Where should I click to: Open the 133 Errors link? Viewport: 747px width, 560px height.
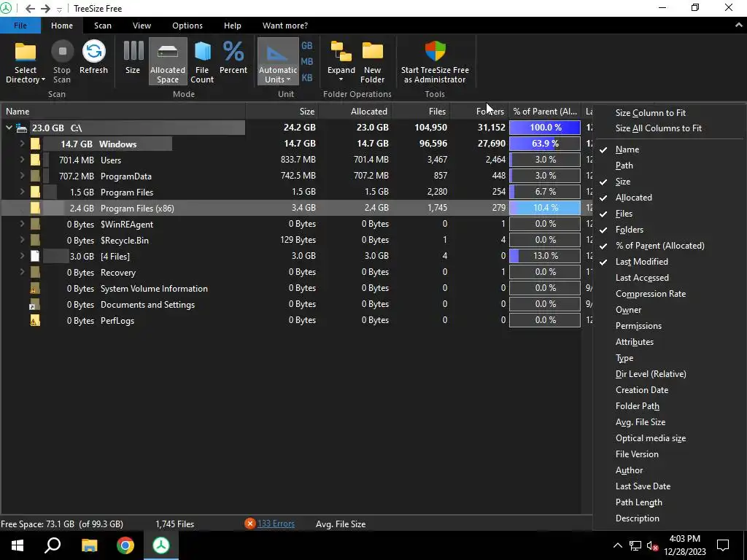(276, 524)
